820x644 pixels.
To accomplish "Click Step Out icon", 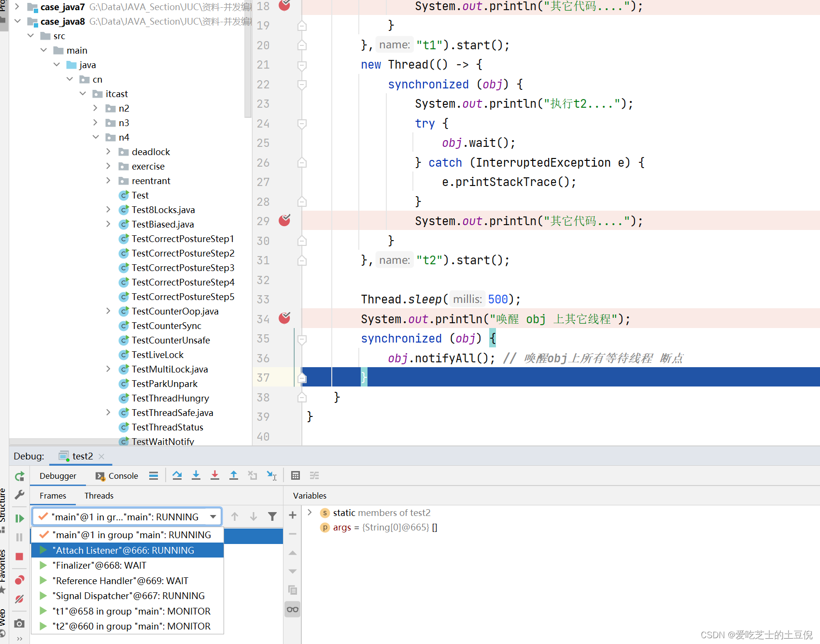I will (x=234, y=475).
